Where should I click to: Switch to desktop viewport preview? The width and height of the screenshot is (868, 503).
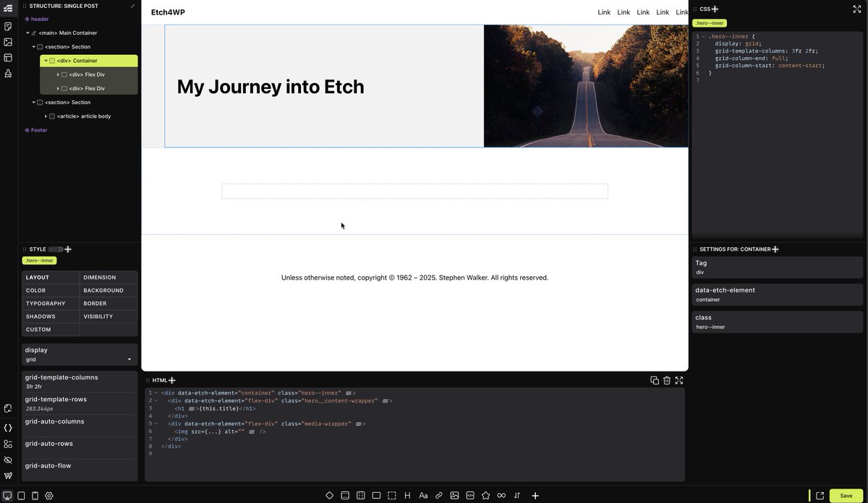7,496
